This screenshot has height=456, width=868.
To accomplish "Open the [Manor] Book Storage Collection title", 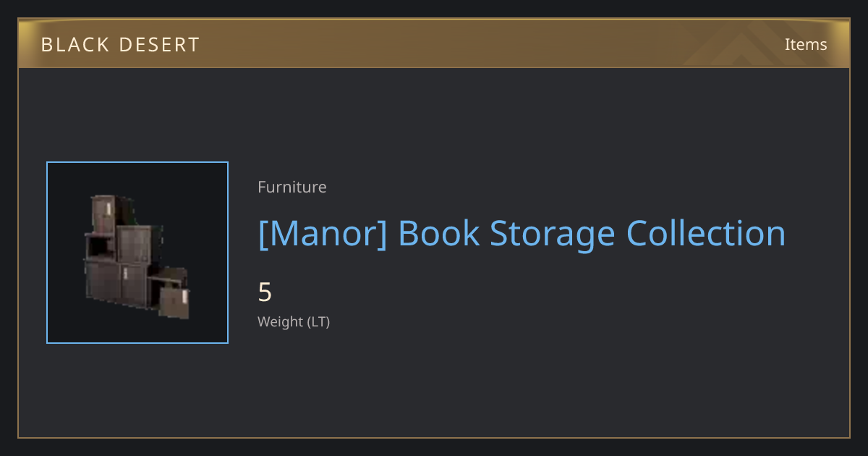I will click(522, 234).
